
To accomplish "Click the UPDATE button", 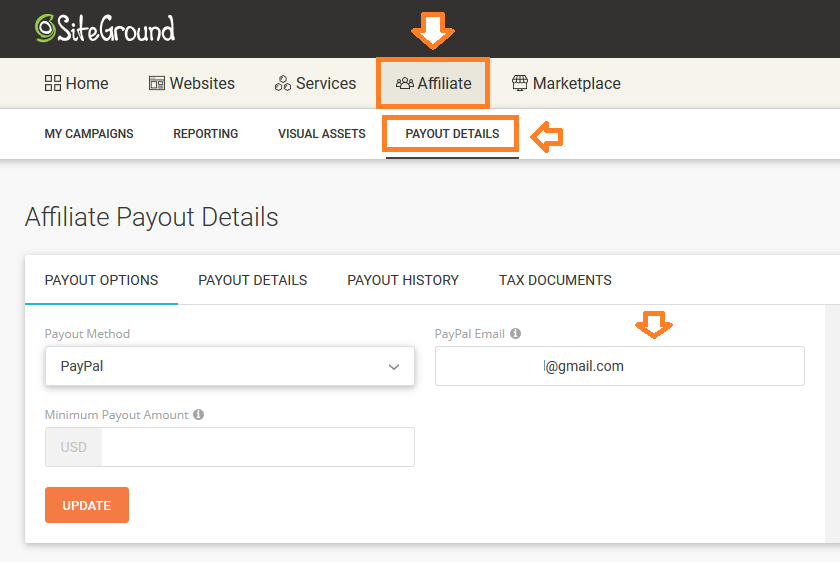I will pyautogui.click(x=87, y=505).
